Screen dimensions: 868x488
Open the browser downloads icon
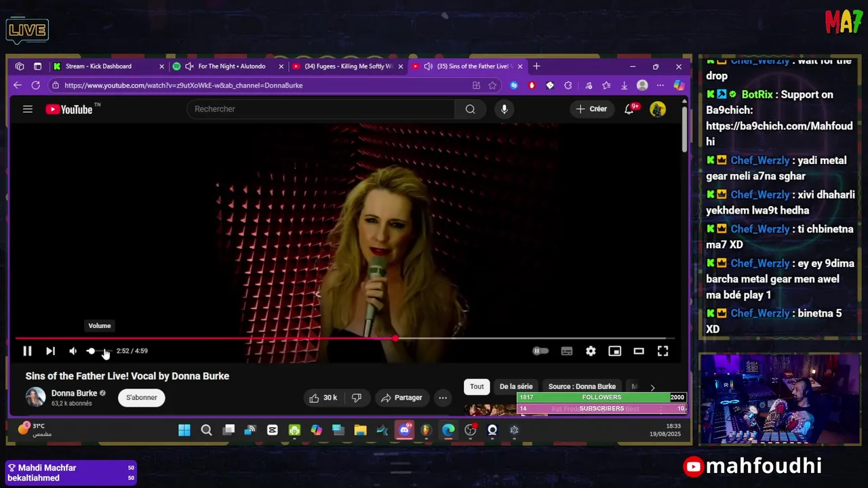[624, 85]
